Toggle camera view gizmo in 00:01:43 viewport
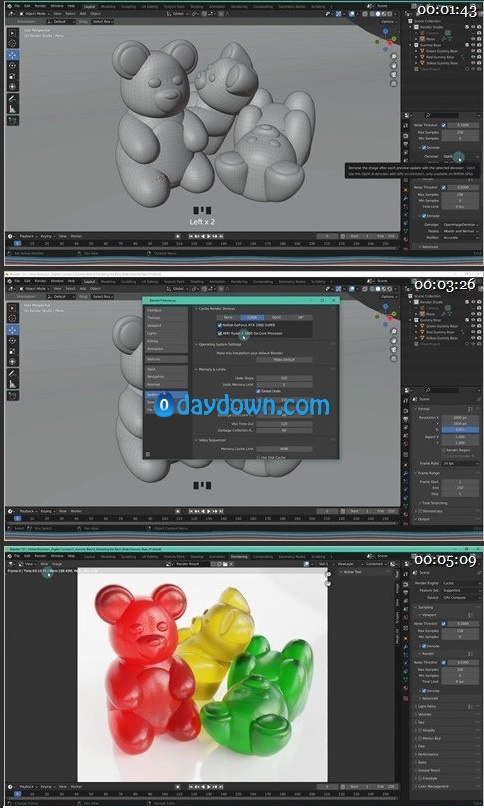 tap(393, 74)
